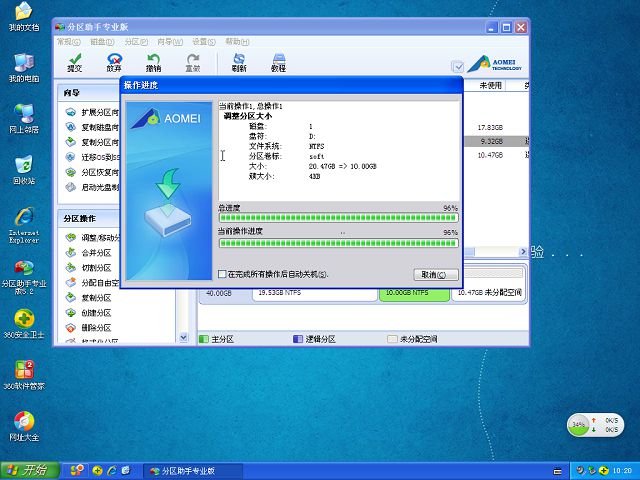640x480 pixels.
Task: Choose 合并分区 operation
Action: [x=89, y=253]
